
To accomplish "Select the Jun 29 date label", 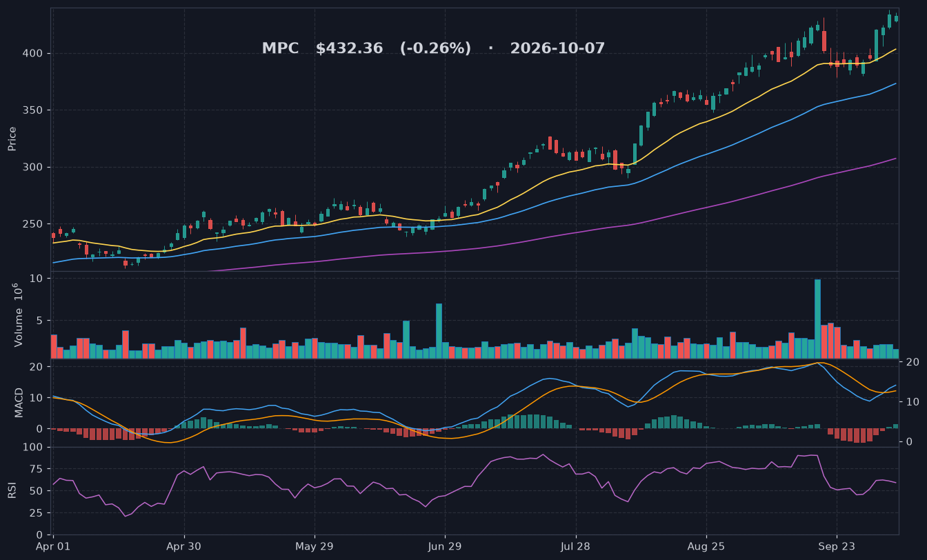I will pos(445,546).
